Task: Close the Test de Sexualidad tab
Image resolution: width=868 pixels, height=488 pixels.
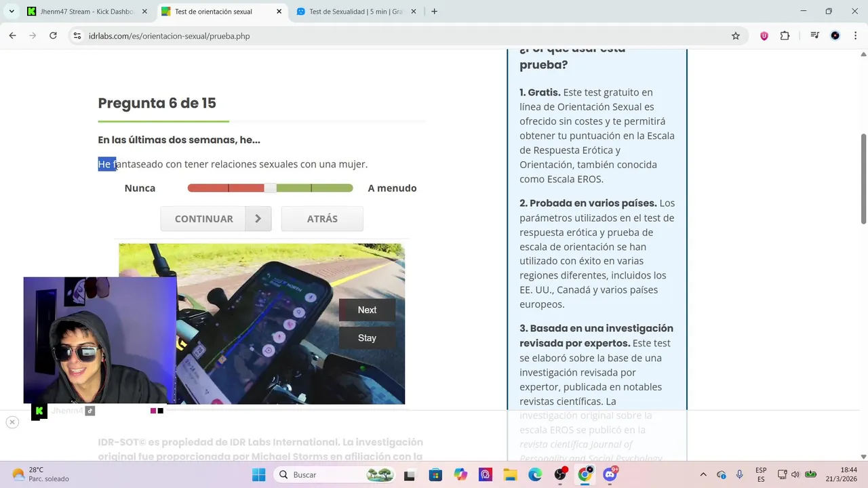Action: (414, 12)
